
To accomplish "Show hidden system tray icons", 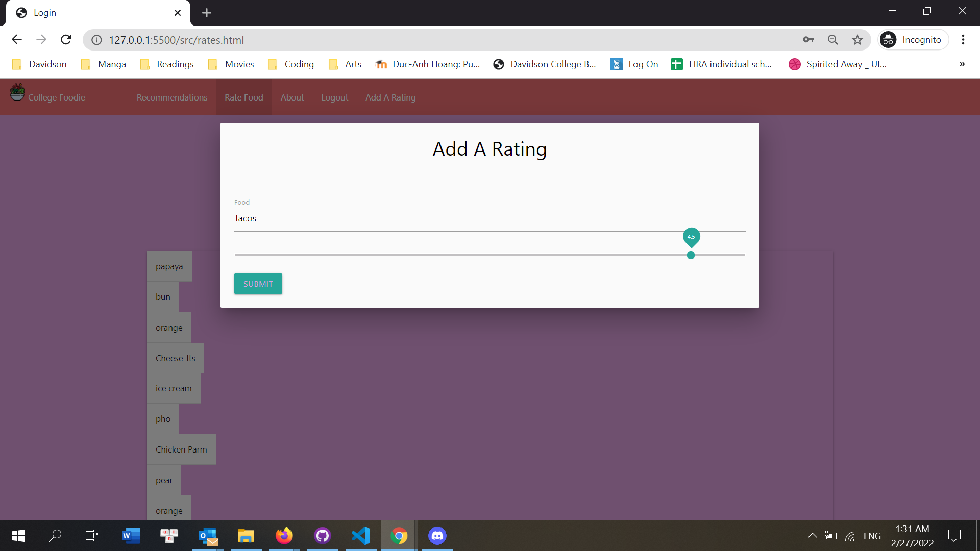I will [812, 536].
